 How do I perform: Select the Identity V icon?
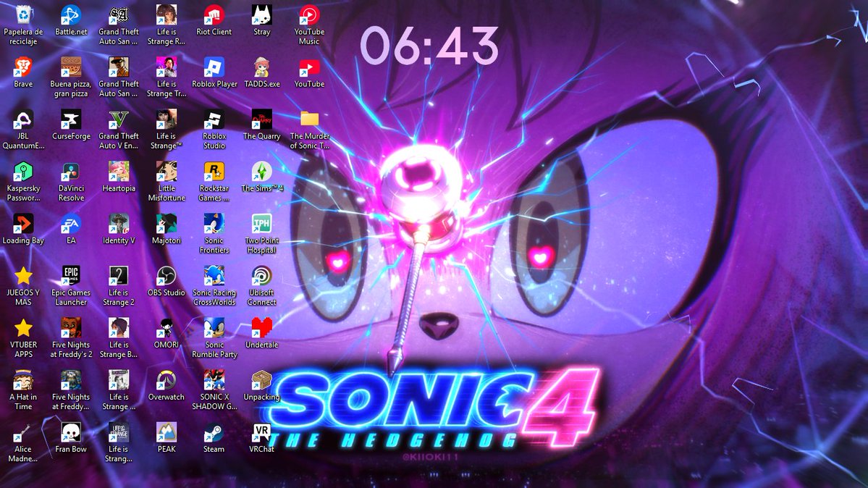119,224
